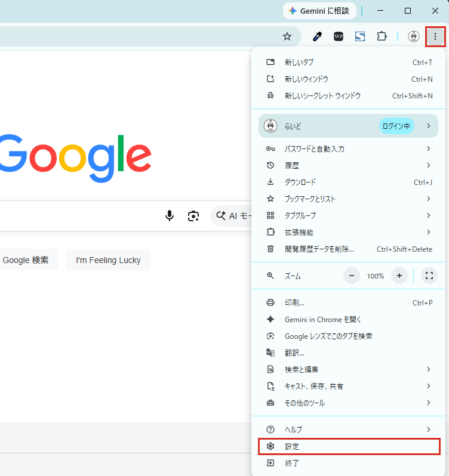Open 新しいタブ menu entry
The image size is (449, 476).
(349, 62)
